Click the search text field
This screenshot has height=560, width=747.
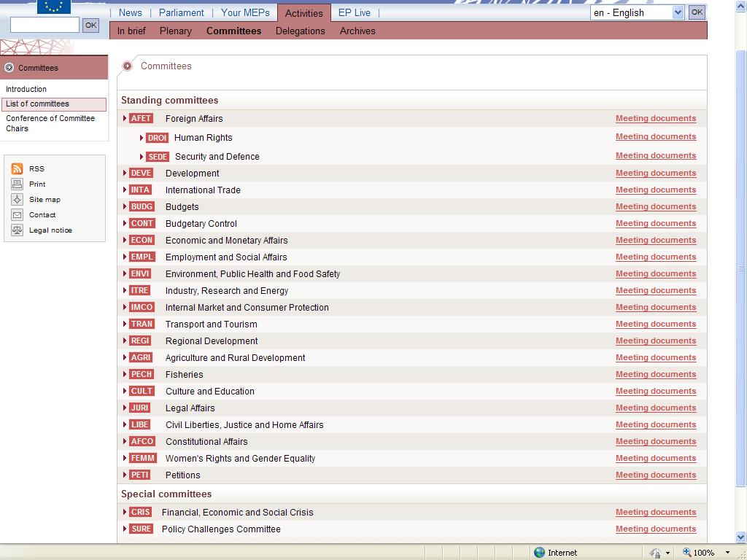click(x=44, y=25)
